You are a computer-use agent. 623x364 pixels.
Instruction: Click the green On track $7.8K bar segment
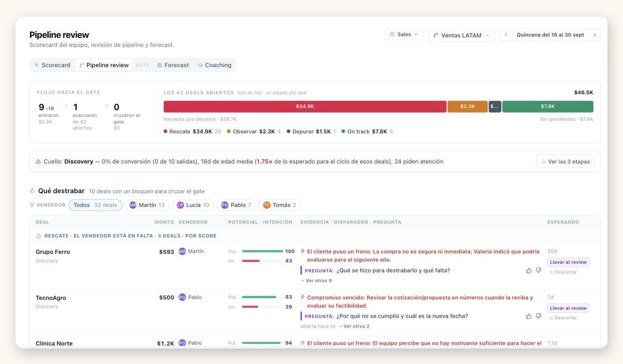pos(548,106)
